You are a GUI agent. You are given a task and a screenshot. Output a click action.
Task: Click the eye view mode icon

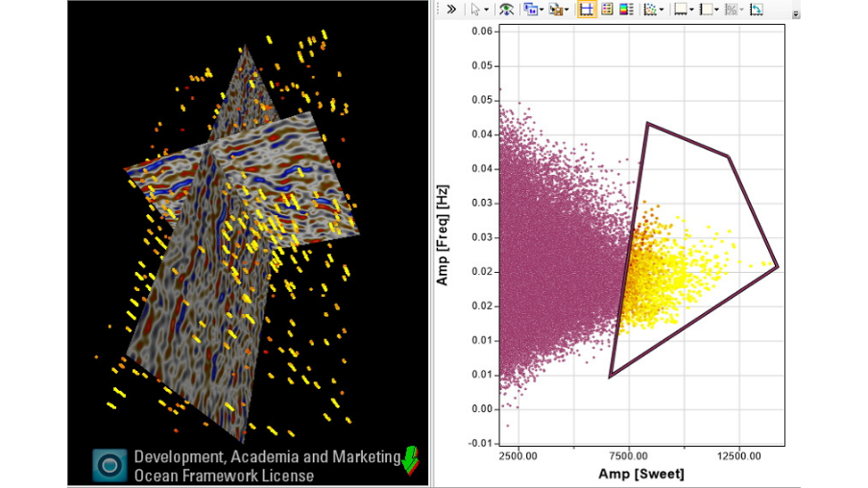tap(505, 10)
